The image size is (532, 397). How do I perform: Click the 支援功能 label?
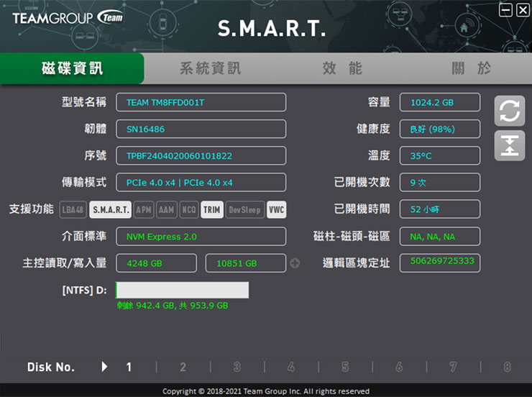(31, 209)
